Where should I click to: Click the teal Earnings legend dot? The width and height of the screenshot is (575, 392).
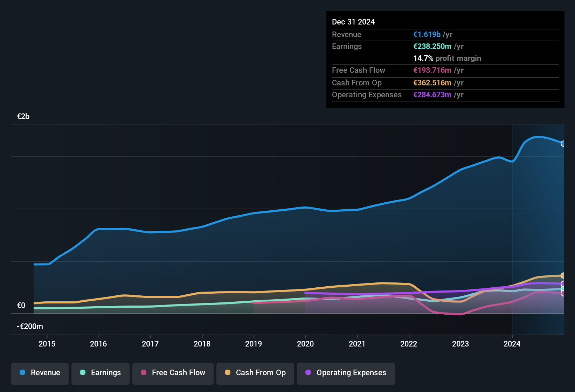point(83,373)
